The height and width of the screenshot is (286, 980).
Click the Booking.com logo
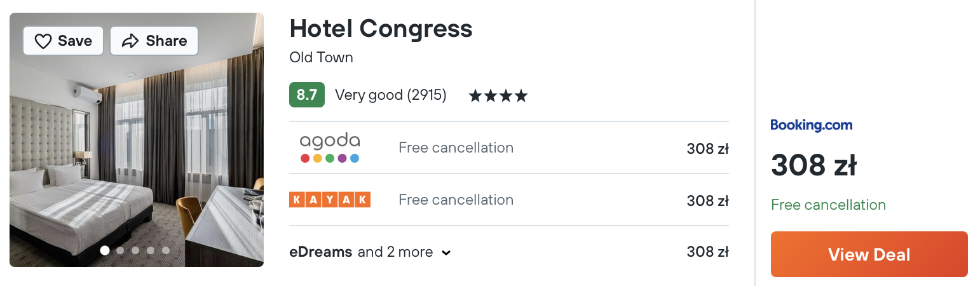pos(812,125)
